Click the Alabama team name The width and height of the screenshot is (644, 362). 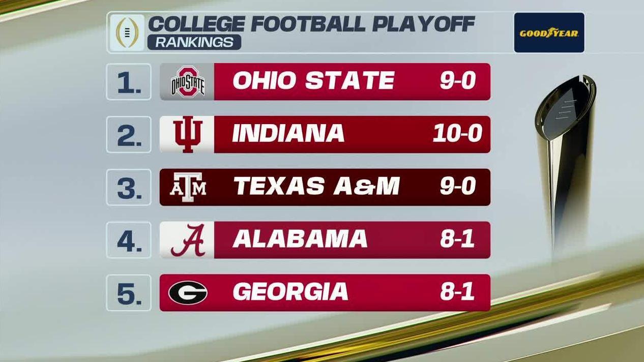pos(300,240)
